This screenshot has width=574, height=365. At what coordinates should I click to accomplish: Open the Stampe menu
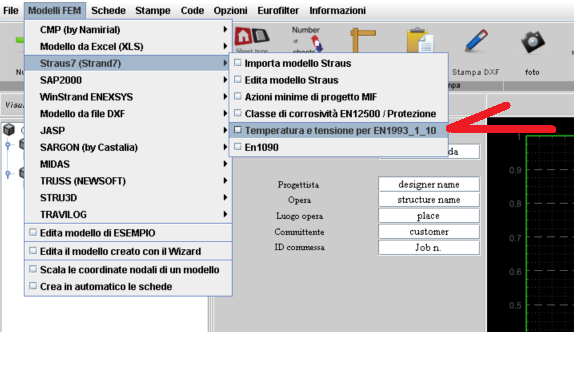[153, 11]
